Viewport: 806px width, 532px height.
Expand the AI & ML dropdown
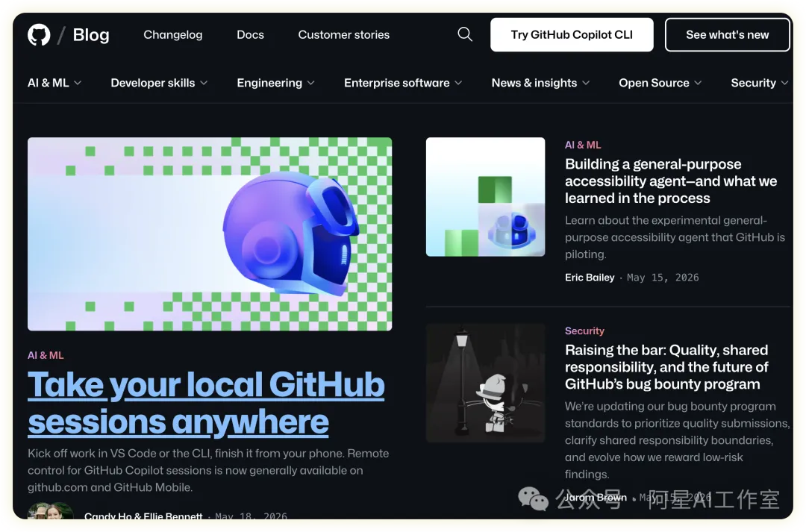point(54,83)
